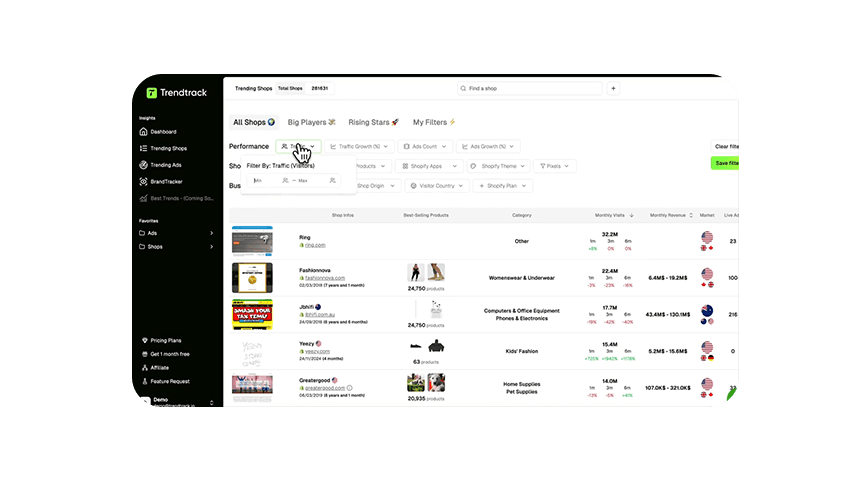Click the Shops folder icon in Favorites
This screenshot has width=854, height=480.
pyautogui.click(x=142, y=246)
